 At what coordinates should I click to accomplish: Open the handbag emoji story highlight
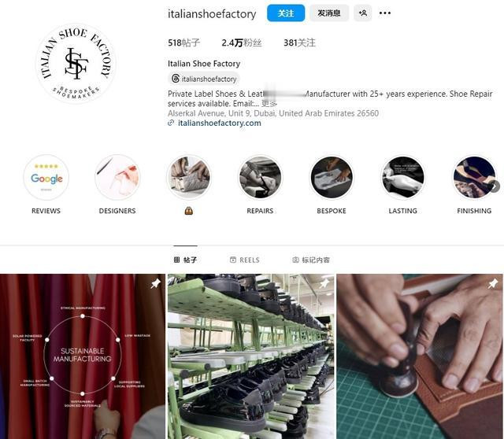click(x=189, y=178)
